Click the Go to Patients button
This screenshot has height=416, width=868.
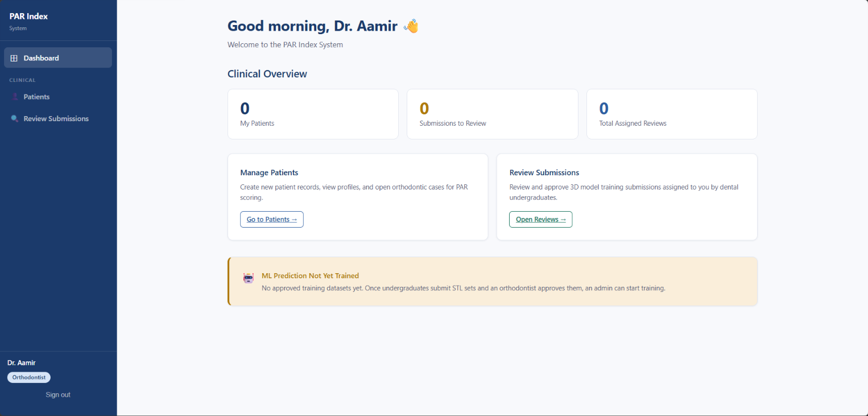pos(272,219)
